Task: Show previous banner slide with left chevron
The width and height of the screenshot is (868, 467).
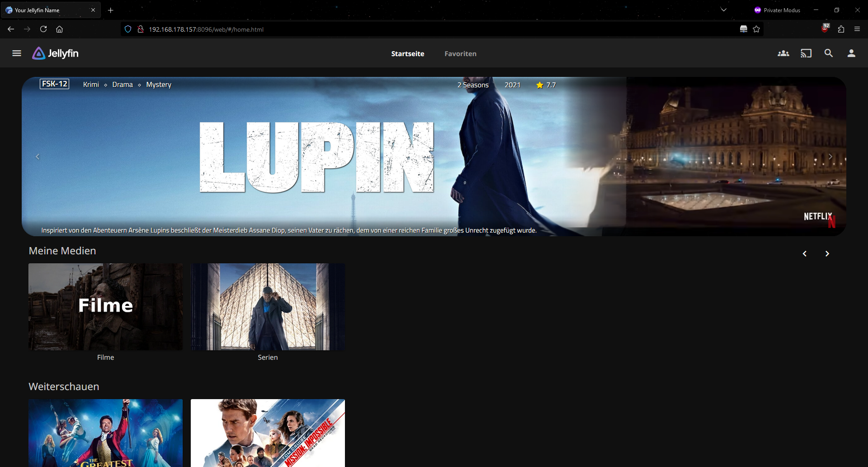Action: (x=38, y=157)
